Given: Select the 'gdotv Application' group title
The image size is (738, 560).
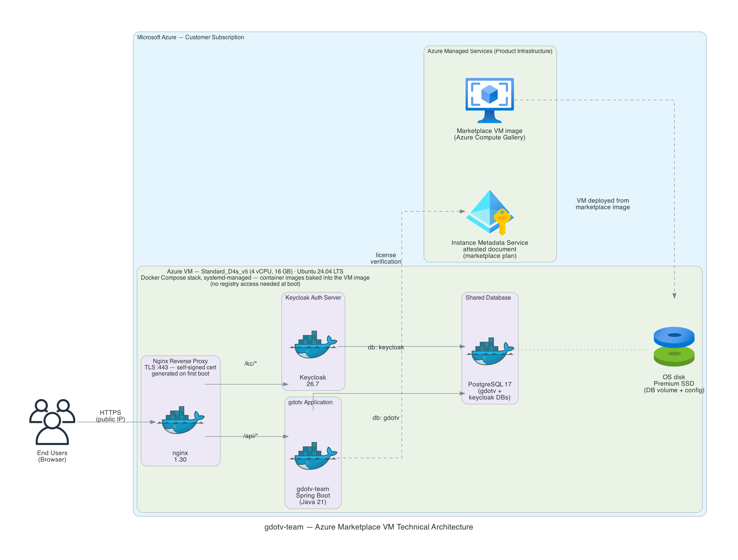Looking at the screenshot, I should (x=311, y=402).
